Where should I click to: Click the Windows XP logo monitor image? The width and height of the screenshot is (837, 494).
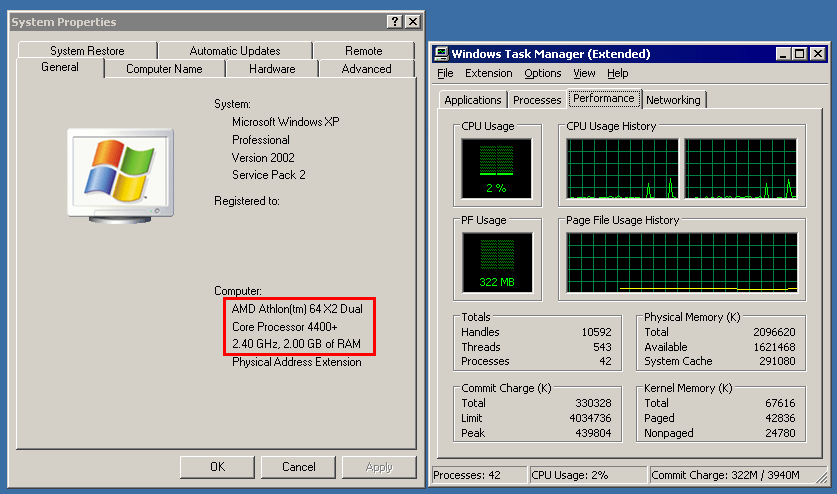point(121,175)
